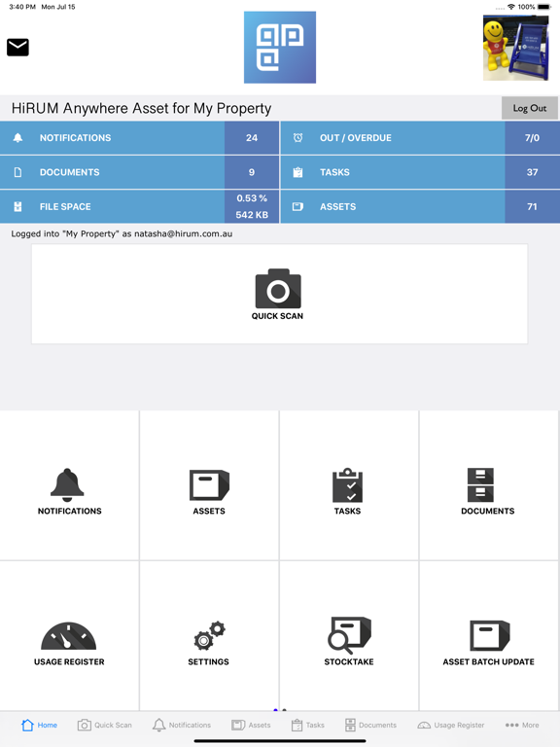Switch to the Assets bottom tab
The width and height of the screenshot is (560, 747).
[x=251, y=725]
